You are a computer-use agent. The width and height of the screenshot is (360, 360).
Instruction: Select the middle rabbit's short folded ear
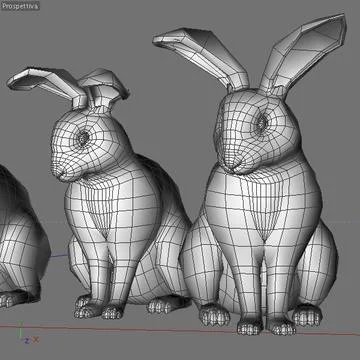tap(104, 87)
